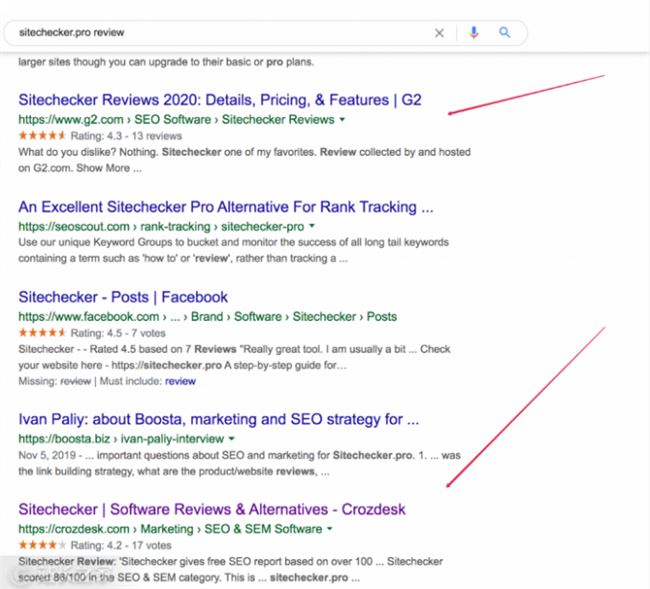This screenshot has width=650, height=589.
Task: Click the star rating icons under Facebook result
Action: (x=42, y=332)
